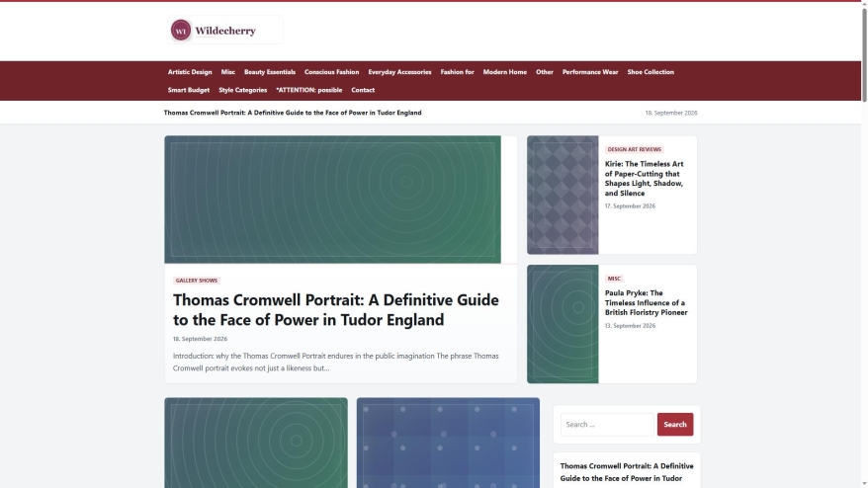The width and height of the screenshot is (868, 488).
Task: Open the Paula Pryke article thumbnail
Action: pos(563,324)
